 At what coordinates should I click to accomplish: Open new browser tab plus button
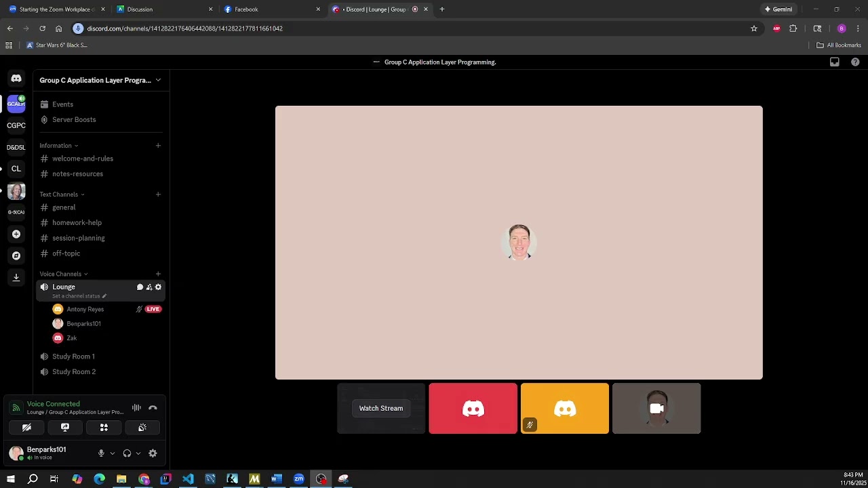tap(442, 9)
